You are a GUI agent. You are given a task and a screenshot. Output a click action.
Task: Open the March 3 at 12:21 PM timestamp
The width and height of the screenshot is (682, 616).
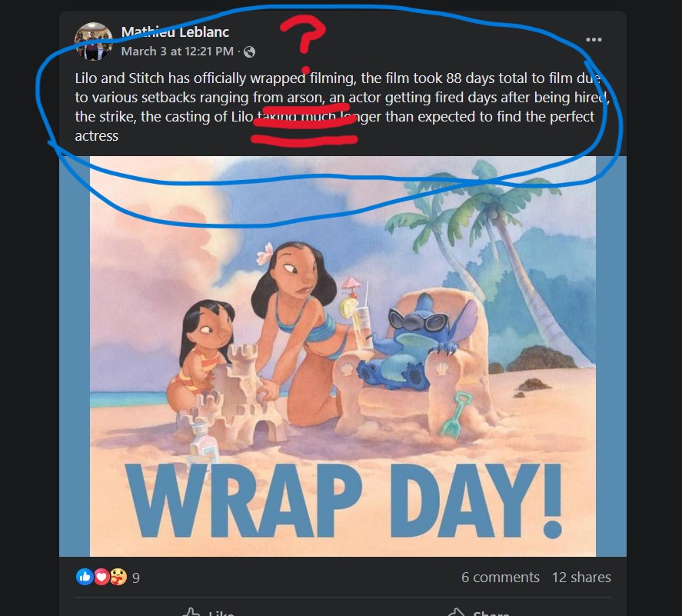point(177,52)
